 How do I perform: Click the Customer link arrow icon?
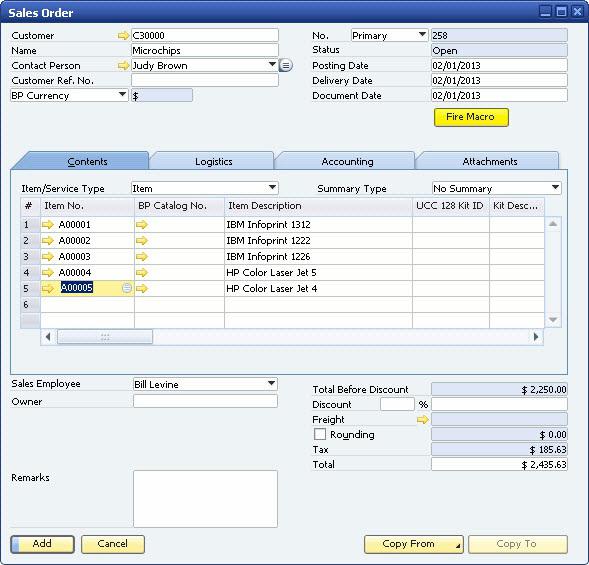123,36
